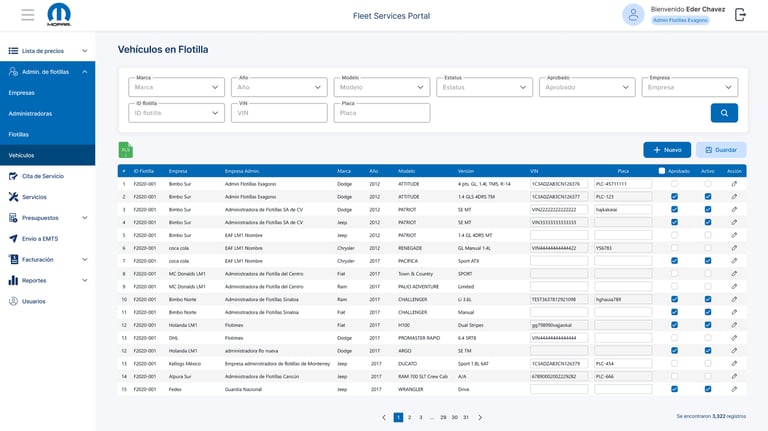The width and height of the screenshot is (768, 431).
Task: Open the Marca dropdown
Action: (176, 87)
